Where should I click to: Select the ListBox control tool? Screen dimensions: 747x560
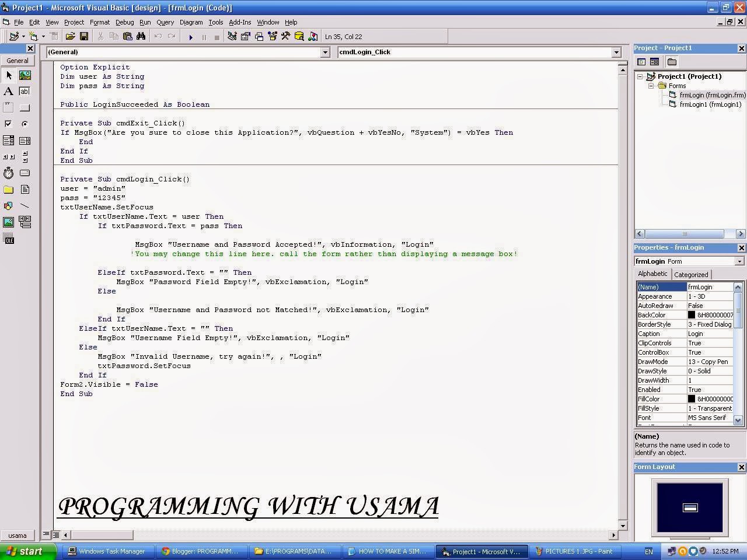(25, 141)
